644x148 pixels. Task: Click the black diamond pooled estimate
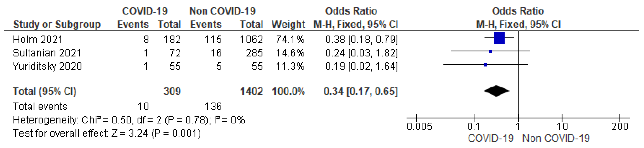tap(496, 91)
